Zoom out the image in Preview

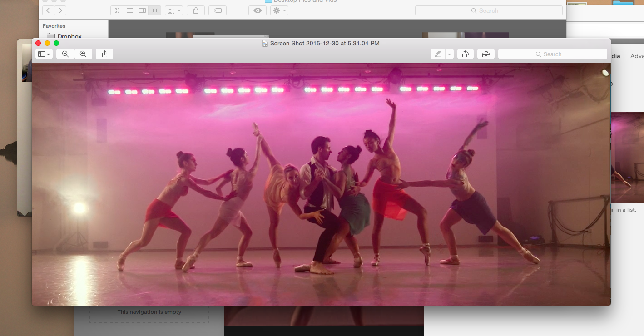pos(65,54)
